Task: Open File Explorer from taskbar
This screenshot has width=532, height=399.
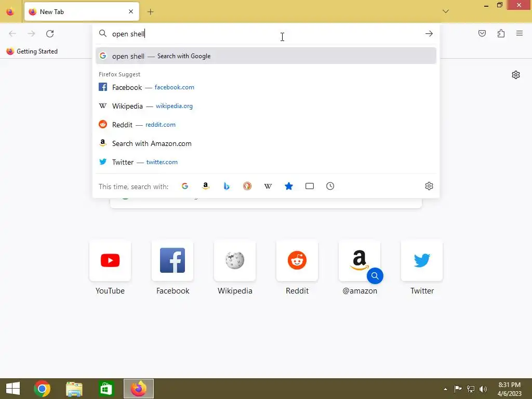Action: pos(74,389)
